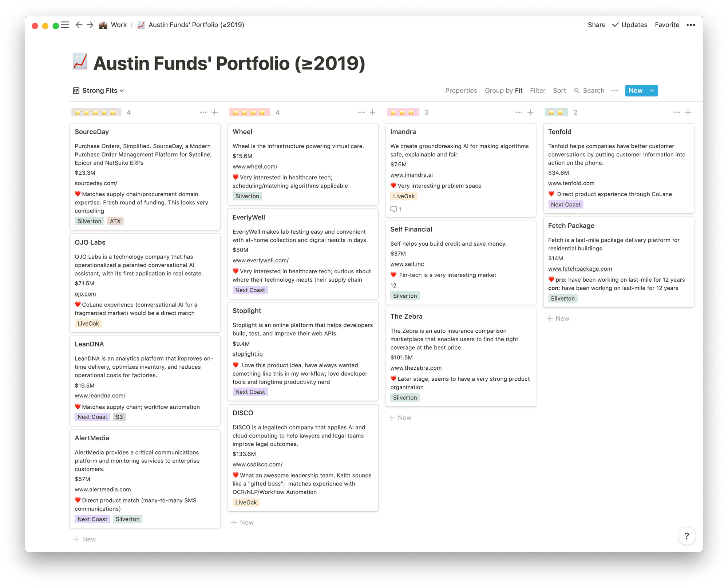Click the LiveOak tag on DISCO
The width and height of the screenshot is (728, 587).
(x=246, y=503)
